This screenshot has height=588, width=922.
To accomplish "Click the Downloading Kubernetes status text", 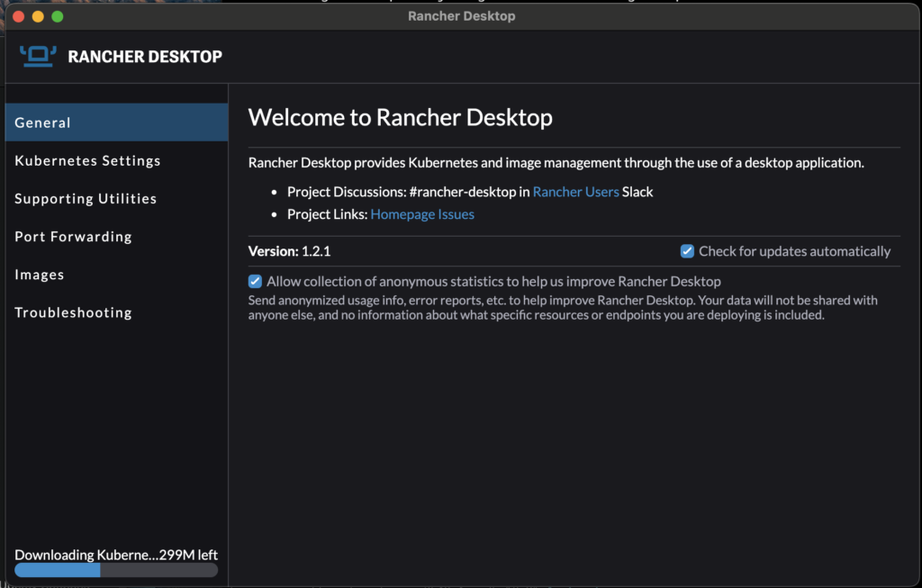I will [x=116, y=555].
